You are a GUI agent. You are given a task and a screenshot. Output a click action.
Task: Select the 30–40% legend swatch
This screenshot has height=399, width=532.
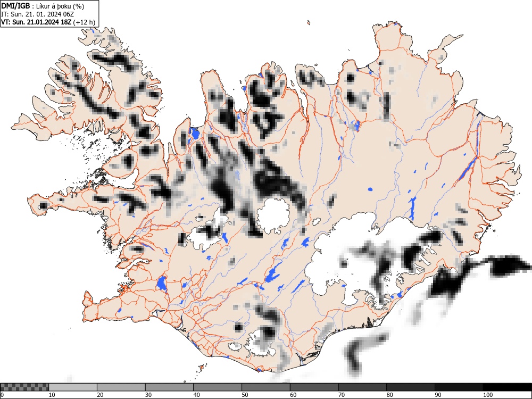point(169,387)
